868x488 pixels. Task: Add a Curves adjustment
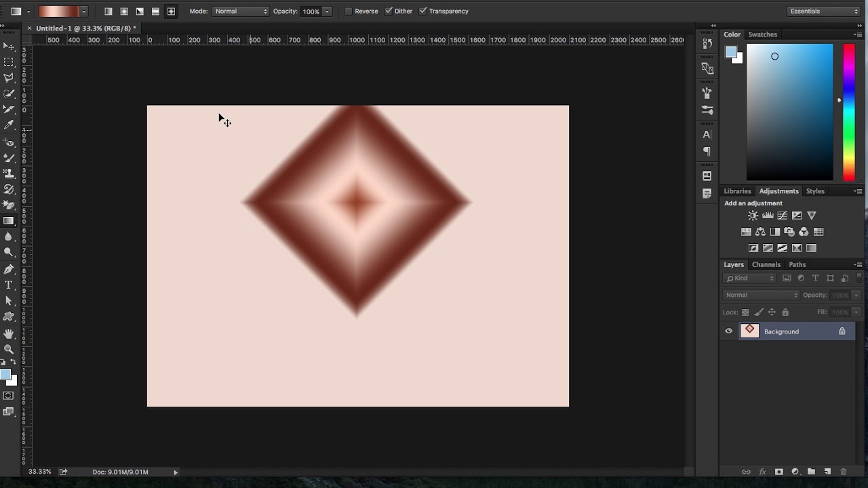pos(783,216)
